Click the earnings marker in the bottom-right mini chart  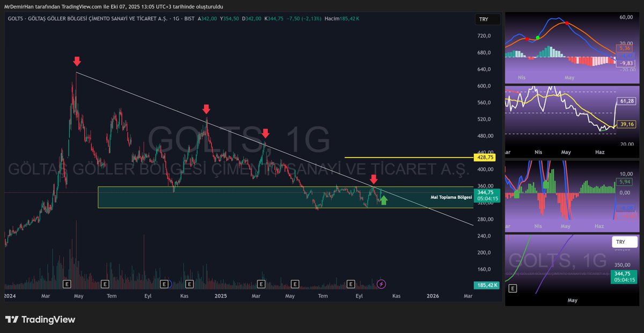coord(513,288)
